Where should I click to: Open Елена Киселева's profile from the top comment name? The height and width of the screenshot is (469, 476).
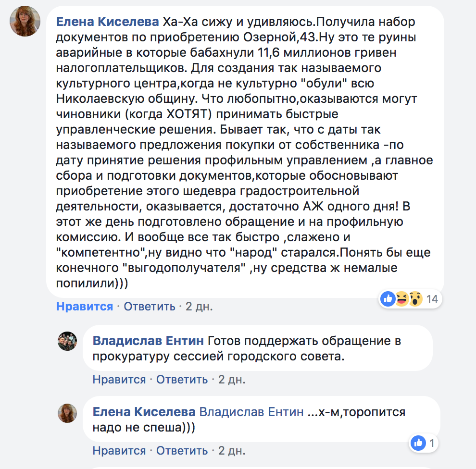tap(107, 22)
